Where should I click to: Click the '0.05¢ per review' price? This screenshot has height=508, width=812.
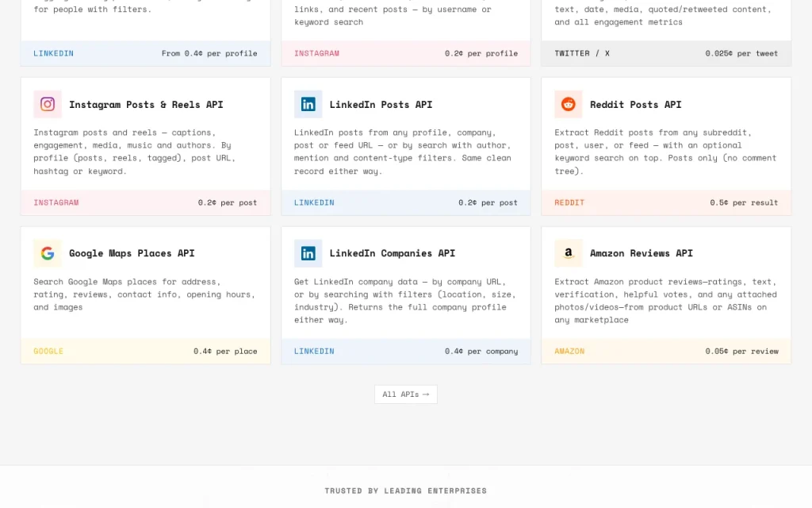(x=741, y=352)
